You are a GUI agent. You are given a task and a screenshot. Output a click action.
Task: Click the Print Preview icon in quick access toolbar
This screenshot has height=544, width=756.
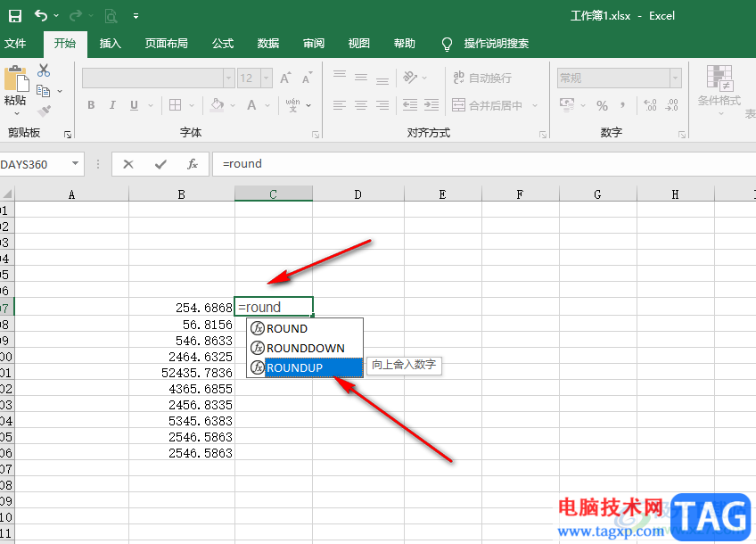point(111,16)
